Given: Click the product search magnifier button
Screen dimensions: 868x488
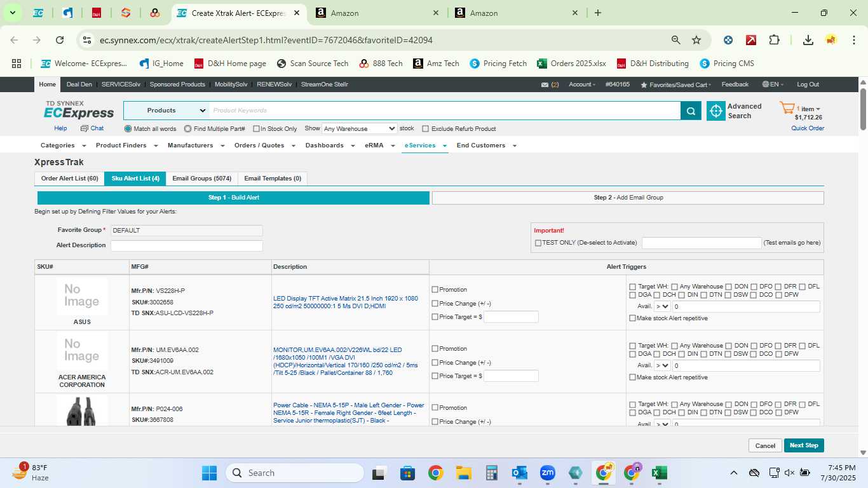Looking at the screenshot, I should pos(691,111).
